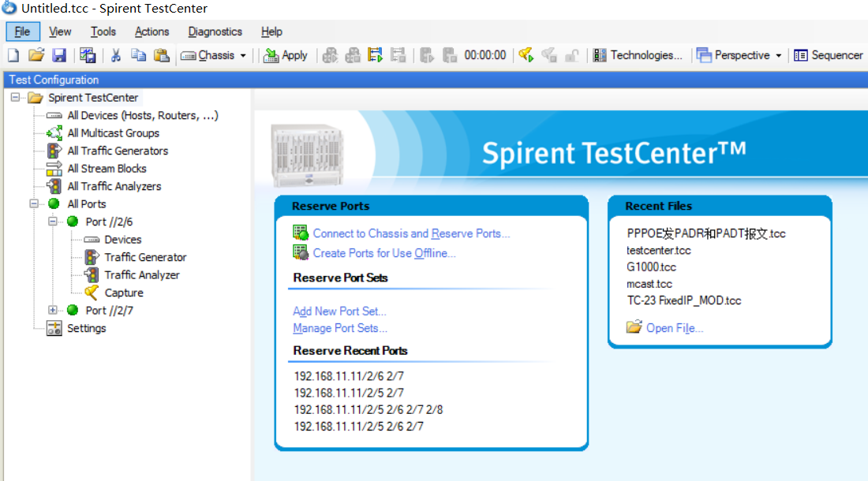Click the first greyed device start icon
Viewport: 868px width, 481px height.
coord(331,55)
